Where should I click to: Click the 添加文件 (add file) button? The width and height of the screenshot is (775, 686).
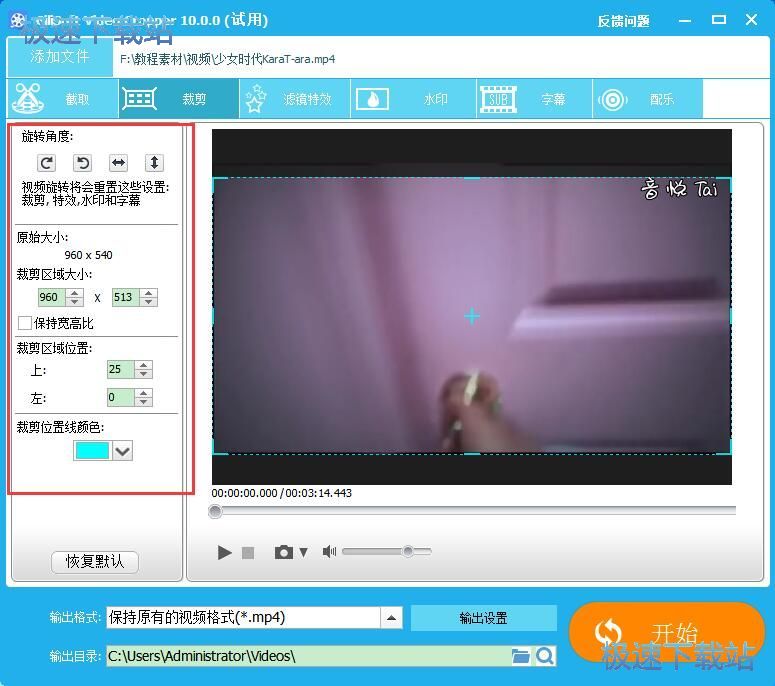tap(60, 56)
